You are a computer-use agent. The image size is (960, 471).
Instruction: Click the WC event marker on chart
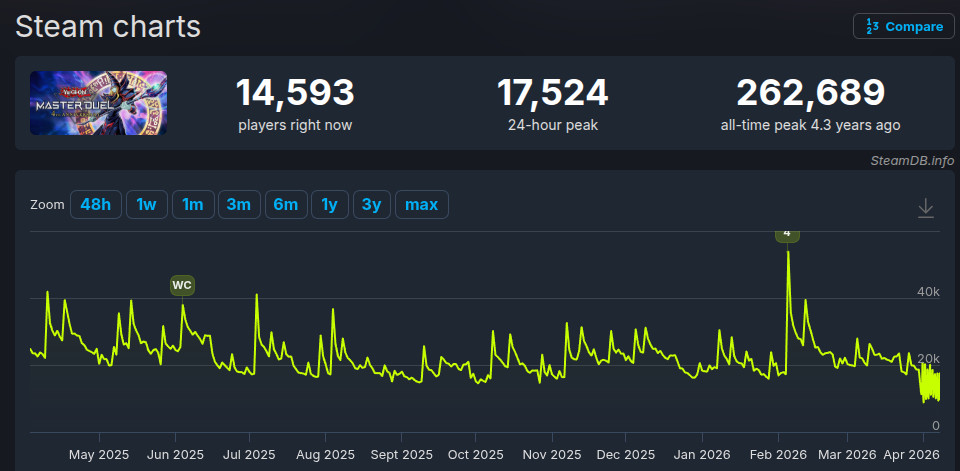182,285
